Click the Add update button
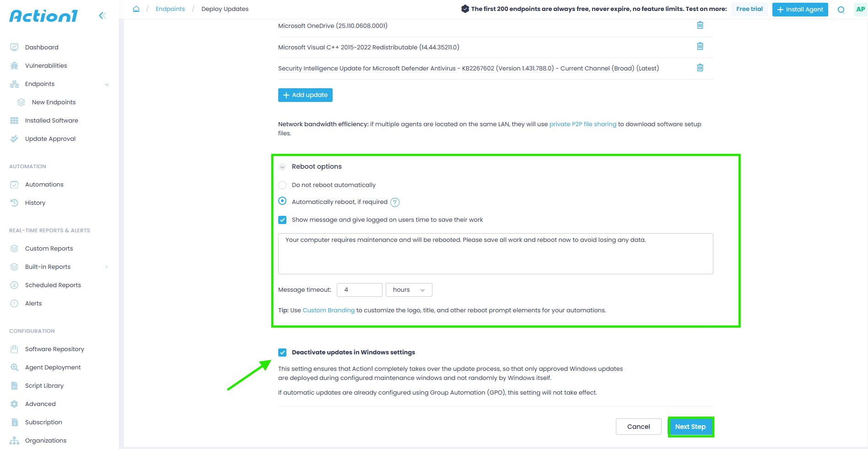The height and width of the screenshot is (449, 868). [305, 95]
